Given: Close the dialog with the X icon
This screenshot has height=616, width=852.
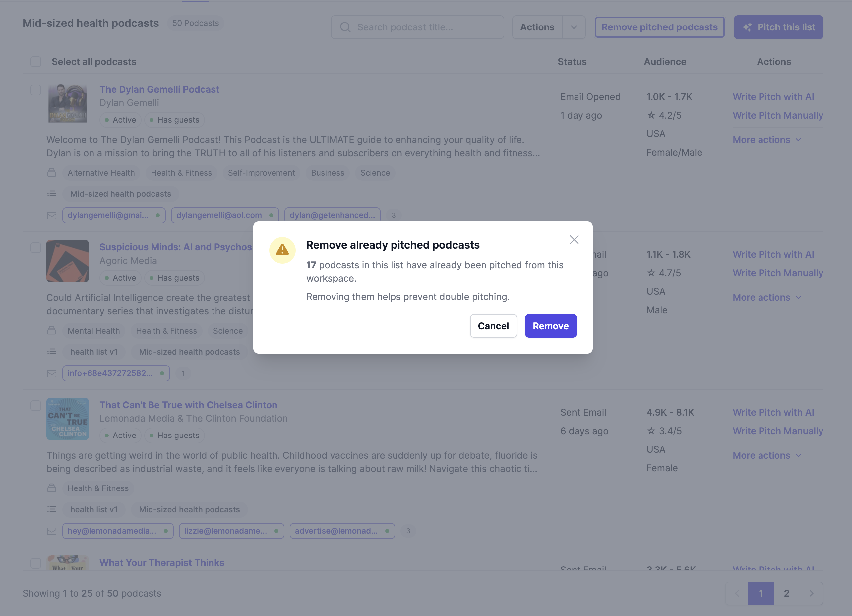Looking at the screenshot, I should point(574,239).
